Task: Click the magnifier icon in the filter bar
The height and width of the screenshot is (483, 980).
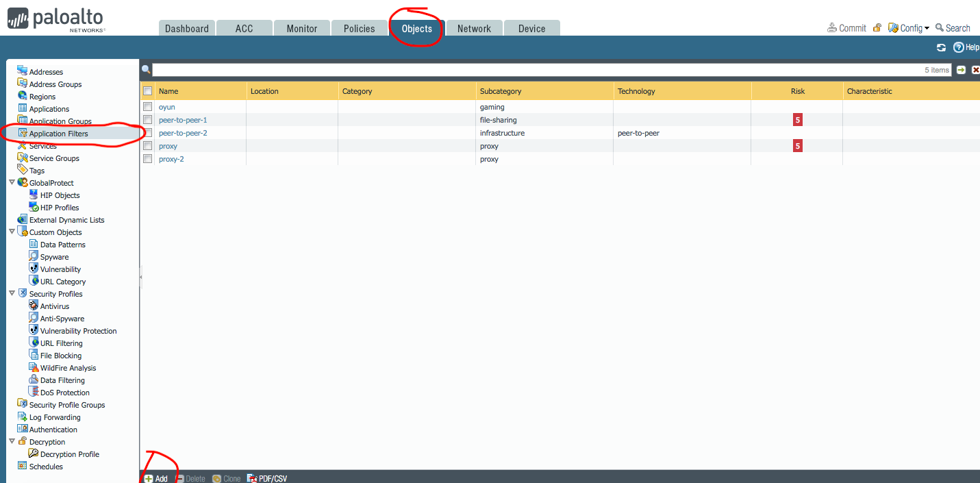Action: click(x=146, y=69)
